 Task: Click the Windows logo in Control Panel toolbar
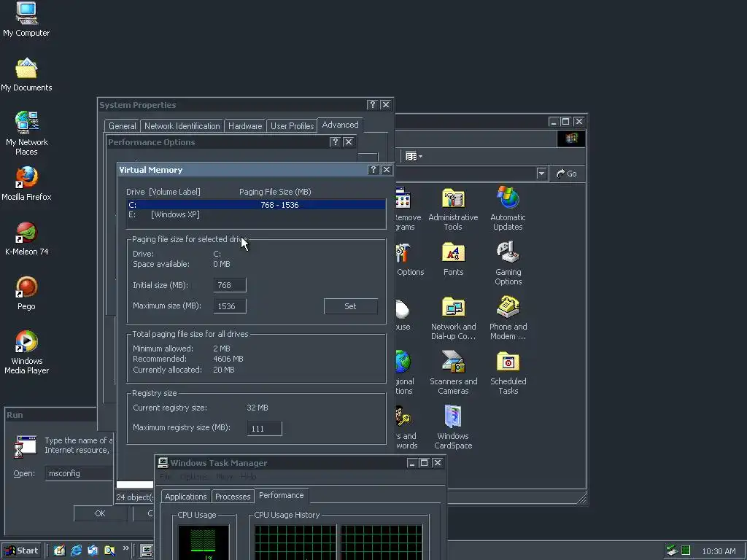click(x=571, y=139)
